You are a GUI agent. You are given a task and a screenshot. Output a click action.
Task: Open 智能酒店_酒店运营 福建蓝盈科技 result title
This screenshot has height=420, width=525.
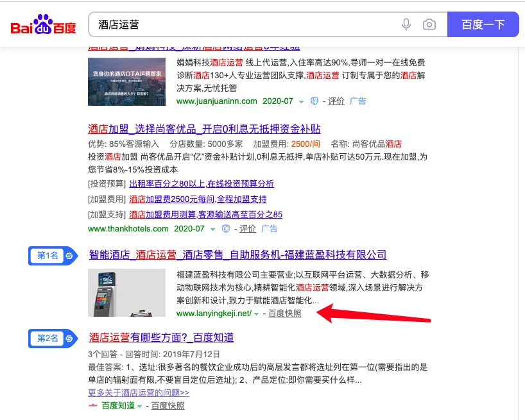(237, 255)
